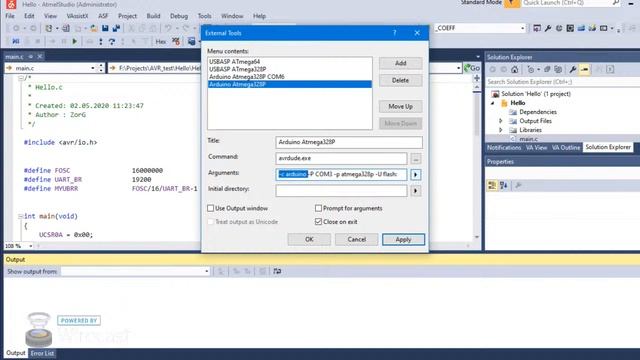Viewport: 640px width, 360px height.
Task: Click editor vertical scrollbar
Action: (x=476, y=161)
